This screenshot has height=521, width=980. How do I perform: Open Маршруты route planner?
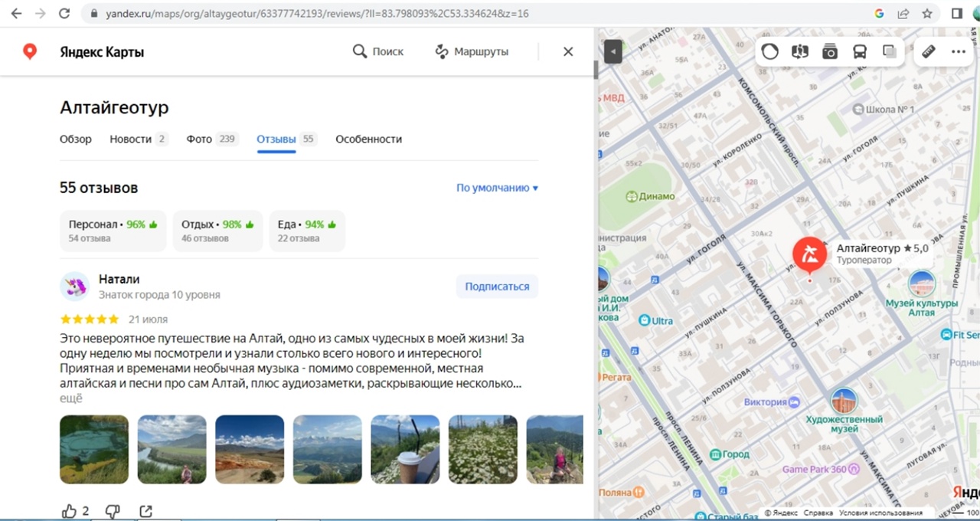point(472,51)
